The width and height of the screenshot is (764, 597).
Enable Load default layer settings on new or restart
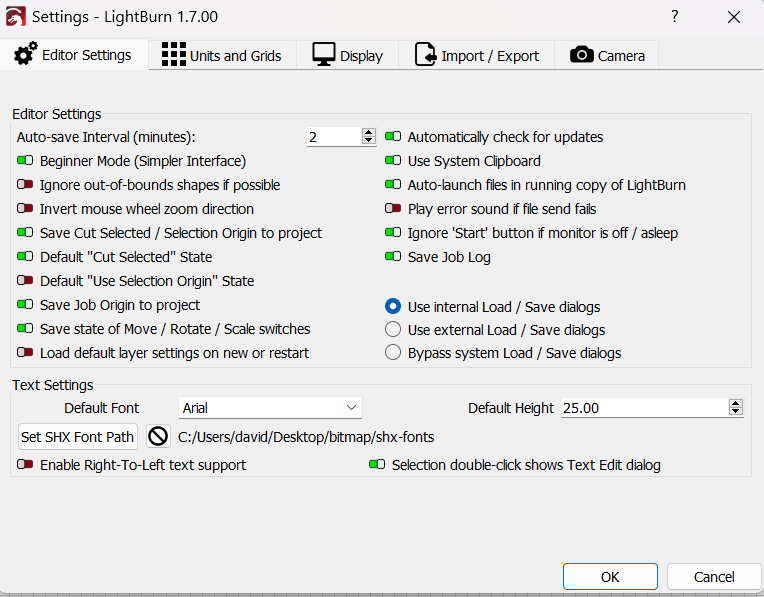[25, 352]
